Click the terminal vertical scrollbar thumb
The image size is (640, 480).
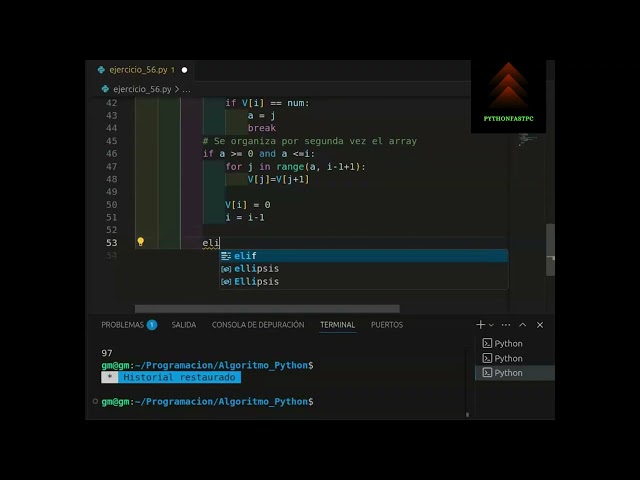467,415
